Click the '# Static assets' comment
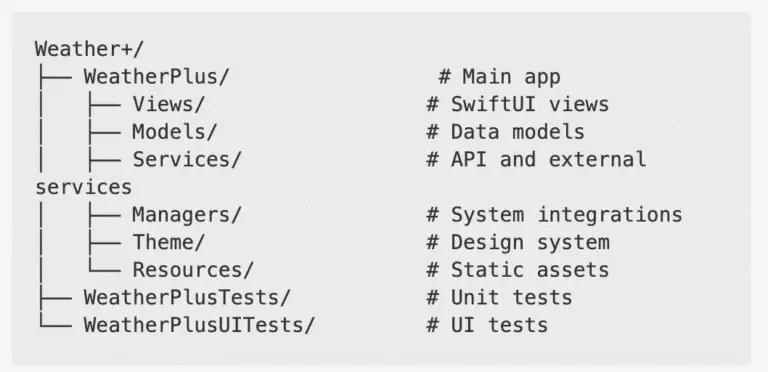The width and height of the screenshot is (768, 372). click(x=518, y=270)
